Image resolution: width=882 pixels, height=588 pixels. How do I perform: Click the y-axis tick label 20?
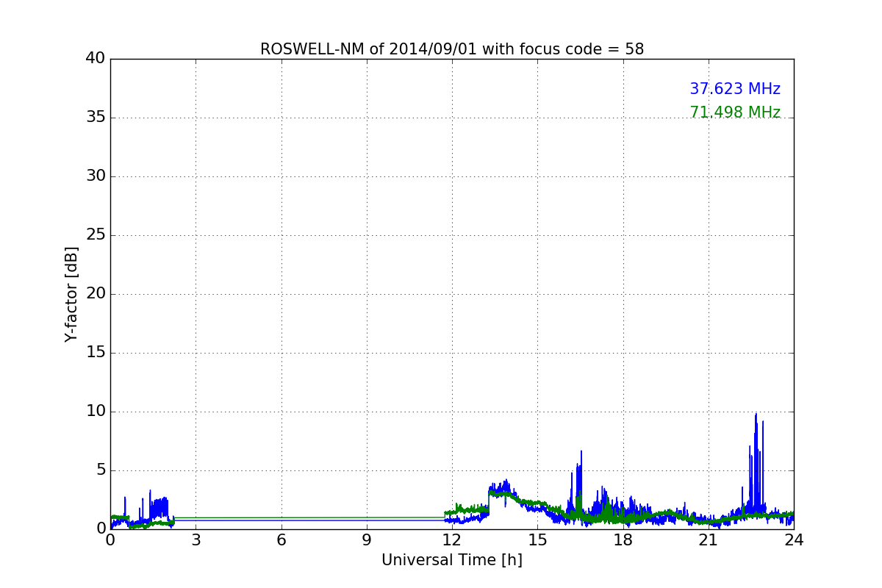click(x=95, y=294)
